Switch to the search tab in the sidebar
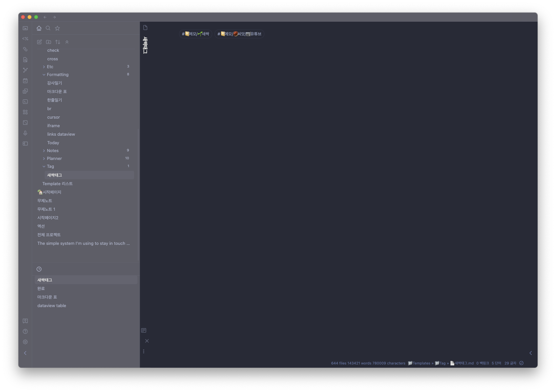This screenshot has width=556, height=392. click(x=48, y=28)
